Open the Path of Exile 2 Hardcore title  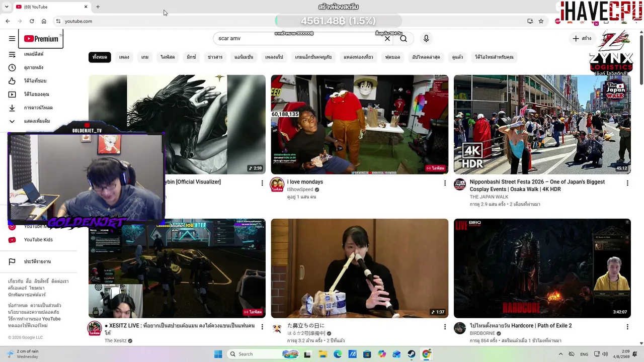(x=521, y=326)
